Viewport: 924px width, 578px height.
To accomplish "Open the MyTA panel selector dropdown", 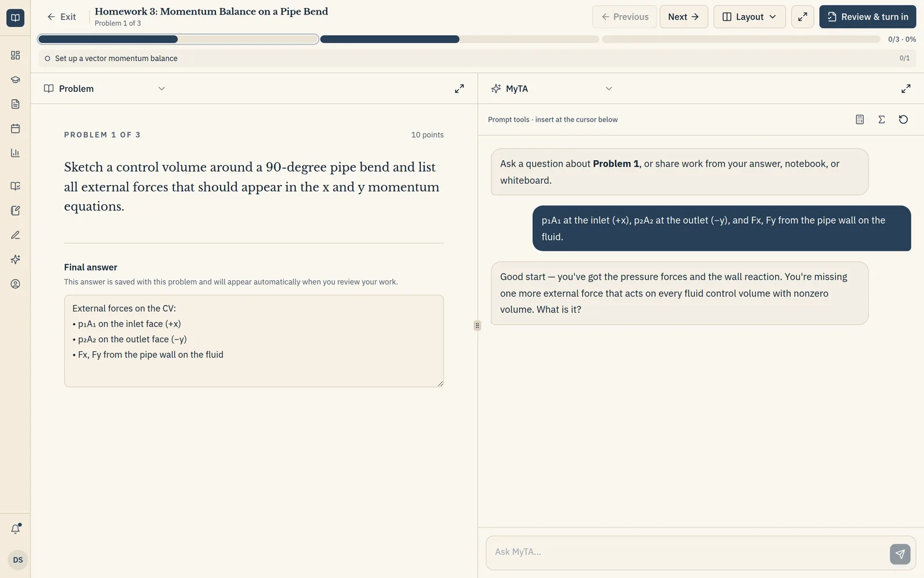I will click(x=552, y=88).
